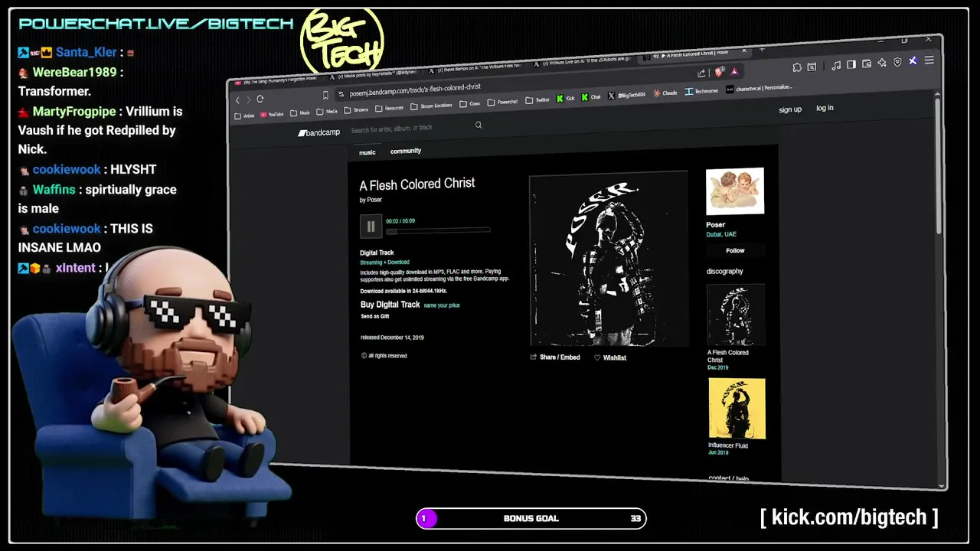This screenshot has height=551, width=980.
Task: Open the Artists bookmark folder
Action: (x=245, y=116)
